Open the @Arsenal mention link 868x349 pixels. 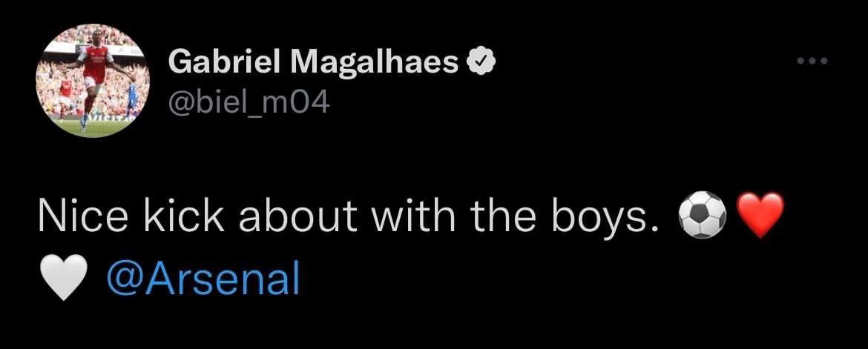[x=203, y=279]
